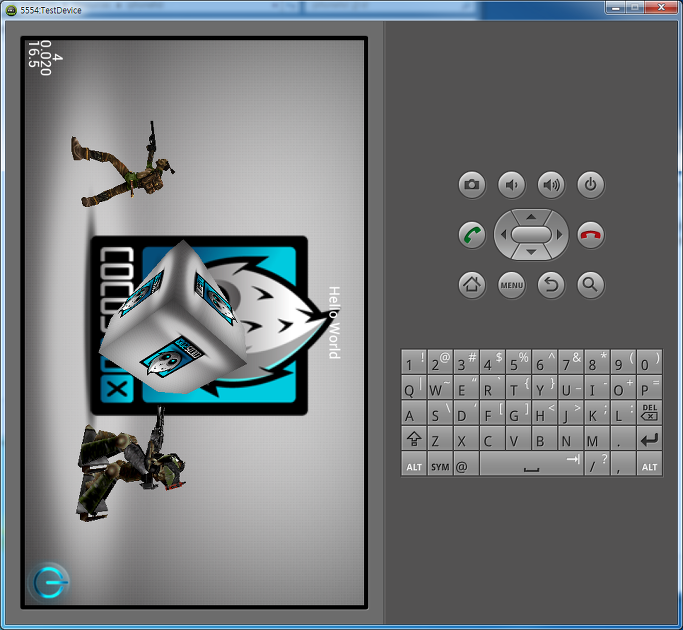Tap the D-pad right arrow
The height and width of the screenshot is (630, 683).
(560, 235)
